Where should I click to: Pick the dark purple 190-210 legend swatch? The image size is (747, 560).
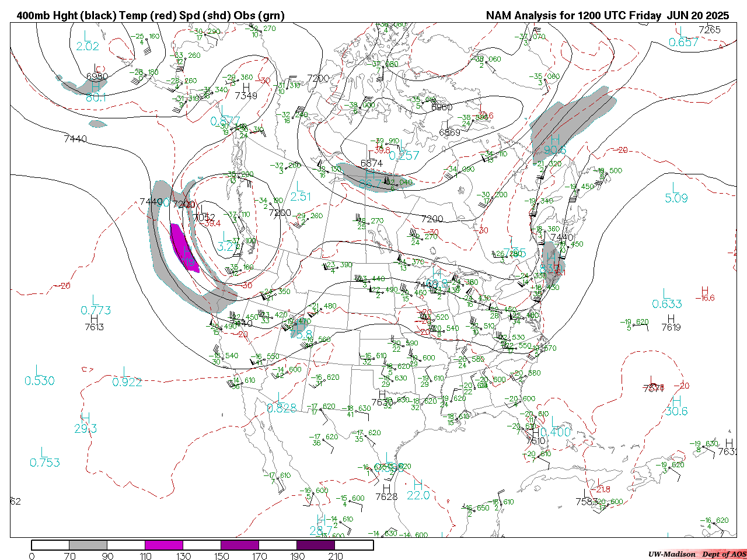(x=316, y=545)
